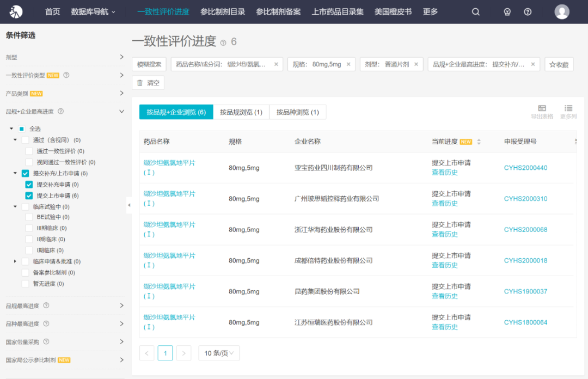Viewport: 588px width, 379px height.
Task: Click the trash 清空 button
Action: pyautogui.click(x=148, y=83)
